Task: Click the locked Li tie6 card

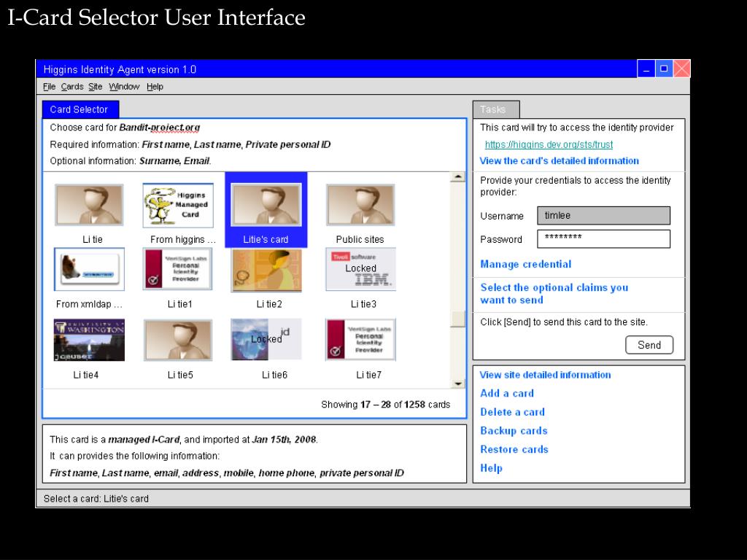Action: 266,339
